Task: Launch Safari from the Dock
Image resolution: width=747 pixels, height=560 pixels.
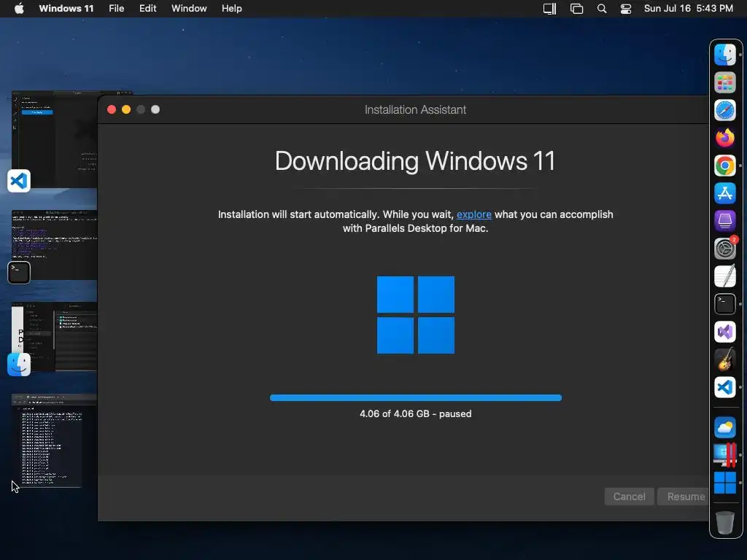Action: point(724,111)
